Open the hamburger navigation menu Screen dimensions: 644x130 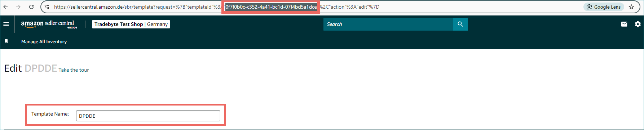click(x=6, y=24)
